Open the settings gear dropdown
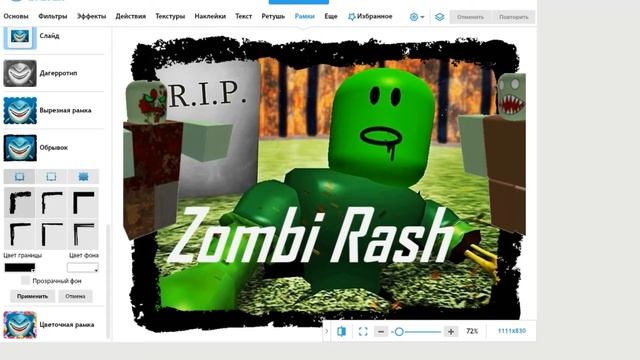Screen dimensions: 640x360 pyautogui.click(x=417, y=17)
